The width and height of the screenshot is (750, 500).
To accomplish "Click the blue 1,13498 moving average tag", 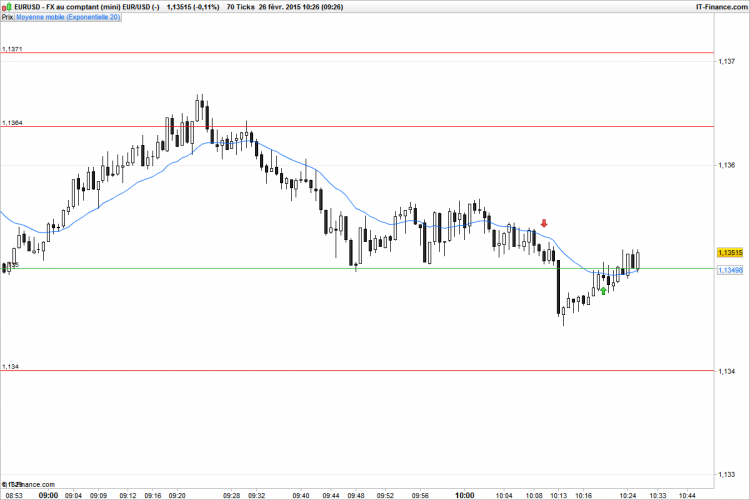I will pos(730,270).
